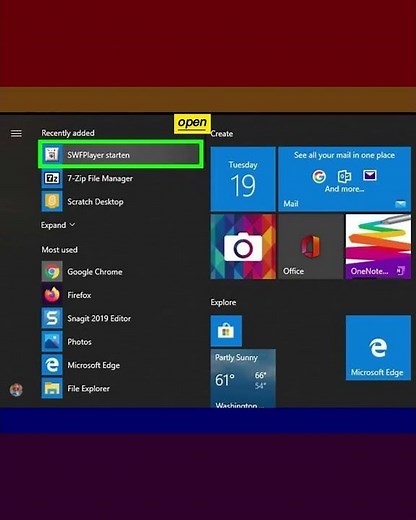Viewport: 416px width, 520px height.
Task: Click the Microsoft Edge list icon
Action: tap(52, 365)
